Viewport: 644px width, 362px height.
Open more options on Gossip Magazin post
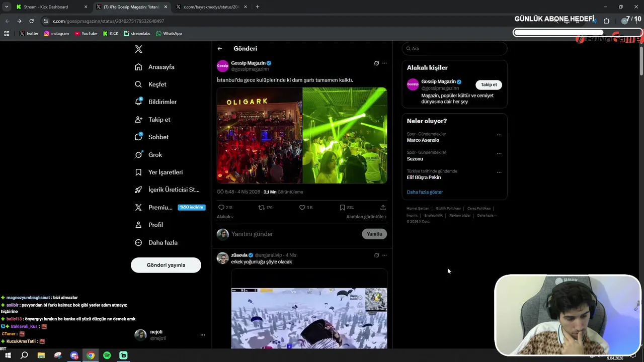pos(384,63)
